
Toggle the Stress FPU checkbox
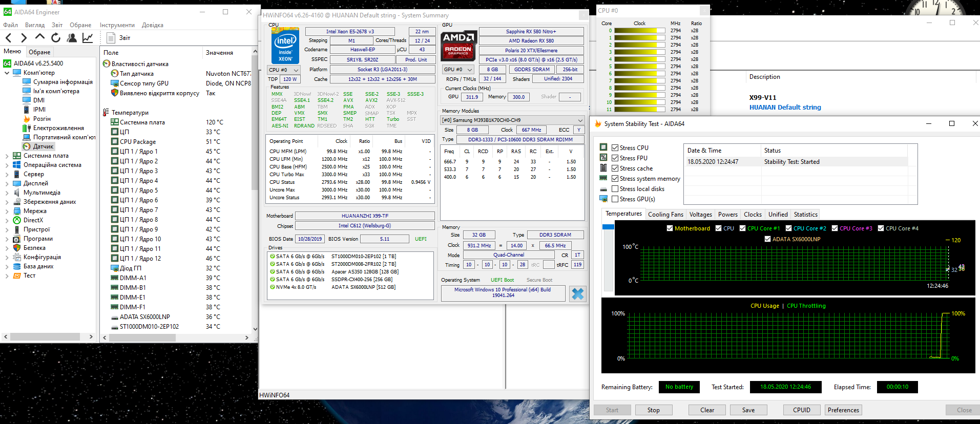(615, 158)
